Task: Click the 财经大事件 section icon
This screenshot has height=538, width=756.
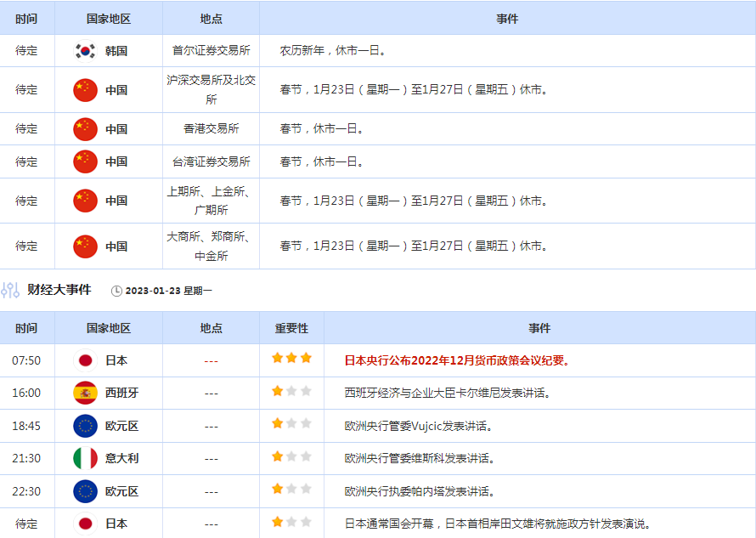Action: [x=10, y=291]
